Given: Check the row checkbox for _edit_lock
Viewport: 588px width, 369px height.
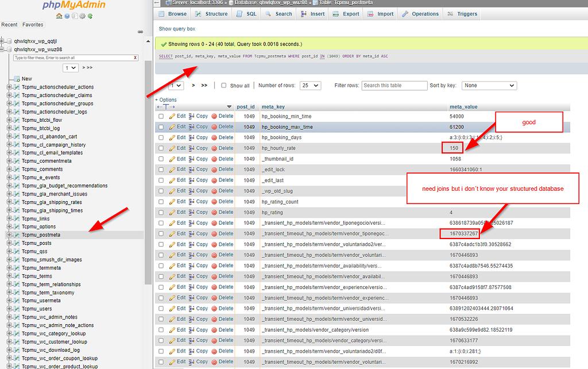Looking at the screenshot, I should coord(160,170).
